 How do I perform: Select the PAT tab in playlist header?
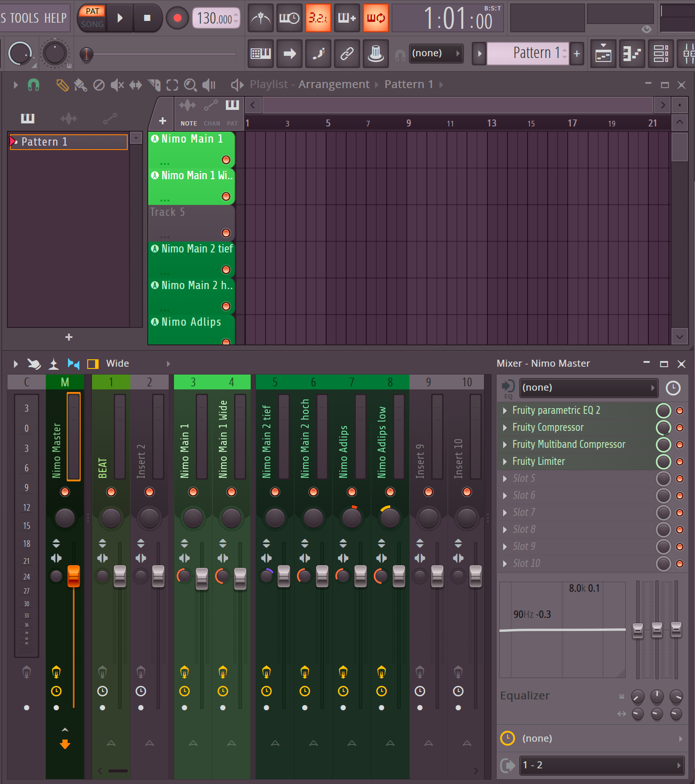[232, 123]
